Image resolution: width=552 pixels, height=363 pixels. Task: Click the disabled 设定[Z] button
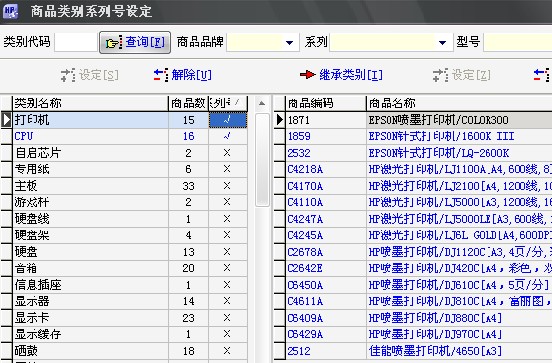462,75
